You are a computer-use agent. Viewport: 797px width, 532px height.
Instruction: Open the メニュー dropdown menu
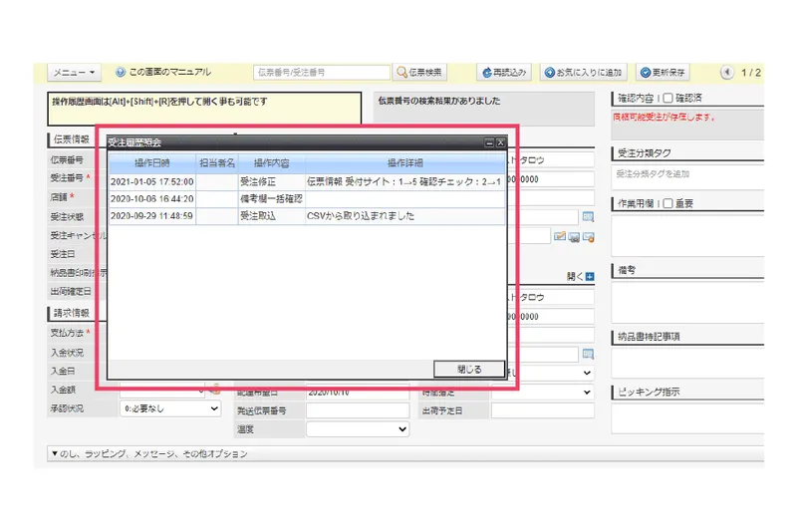(74, 73)
